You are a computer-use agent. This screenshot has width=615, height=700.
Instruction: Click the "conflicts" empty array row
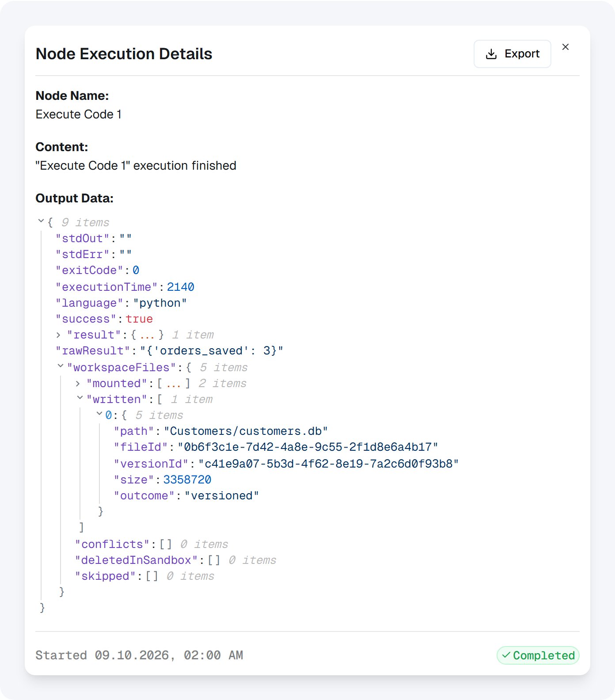click(x=152, y=544)
